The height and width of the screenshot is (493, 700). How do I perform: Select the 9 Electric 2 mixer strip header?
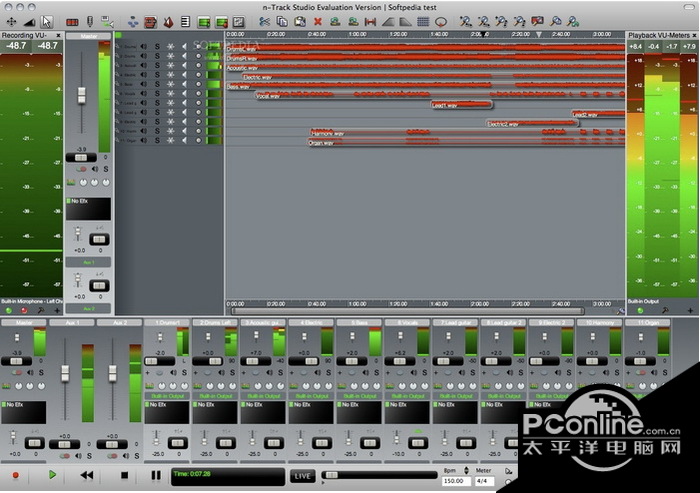tap(551, 322)
